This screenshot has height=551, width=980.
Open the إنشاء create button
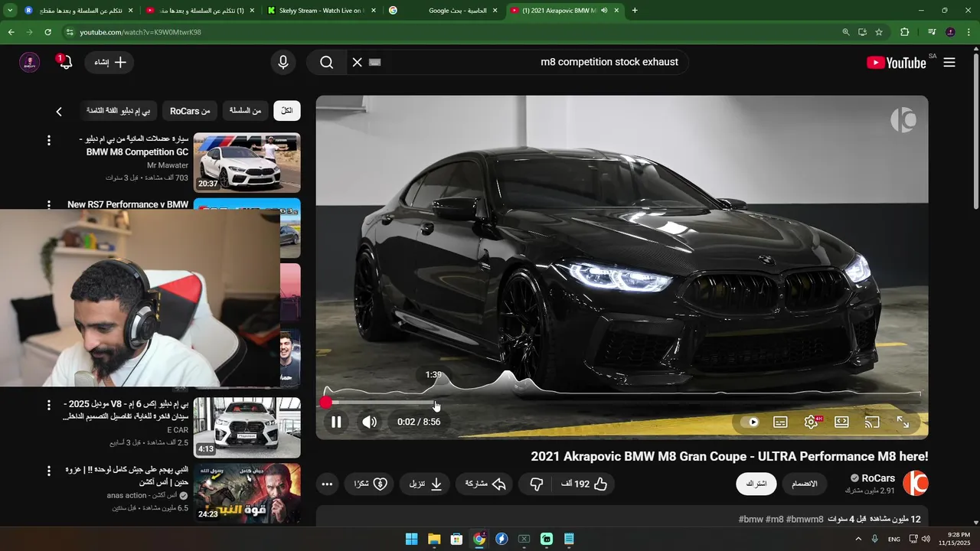109,62
